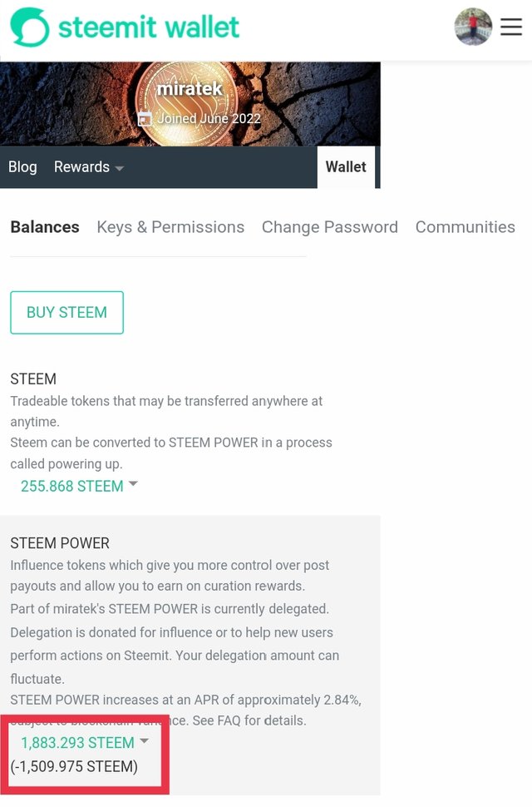532x807 pixels.
Task: Open the Change Password tab
Action: [330, 227]
